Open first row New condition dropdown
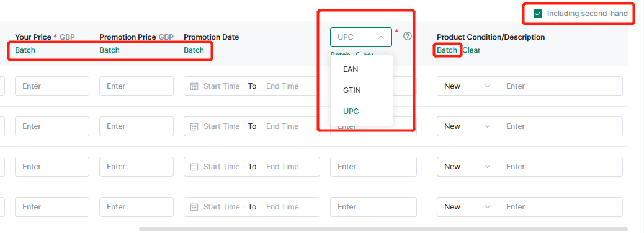The width and height of the screenshot is (644, 233). [468, 86]
